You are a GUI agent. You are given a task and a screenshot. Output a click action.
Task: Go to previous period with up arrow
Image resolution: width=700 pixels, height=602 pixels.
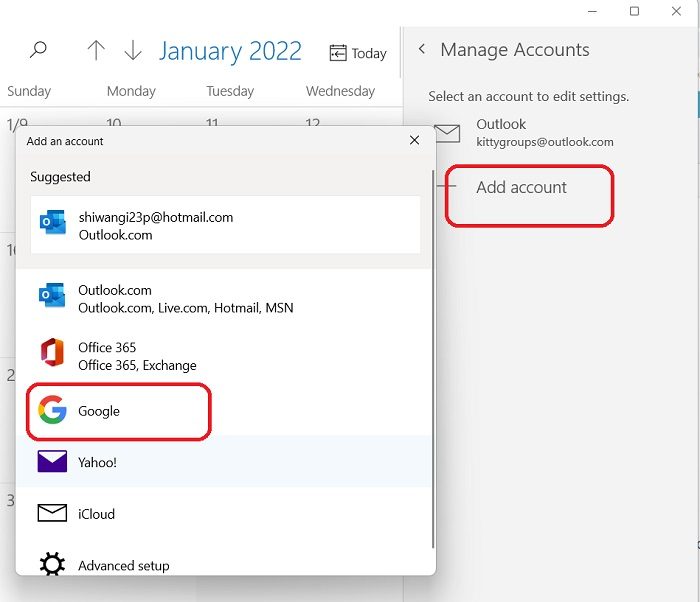pyautogui.click(x=96, y=51)
